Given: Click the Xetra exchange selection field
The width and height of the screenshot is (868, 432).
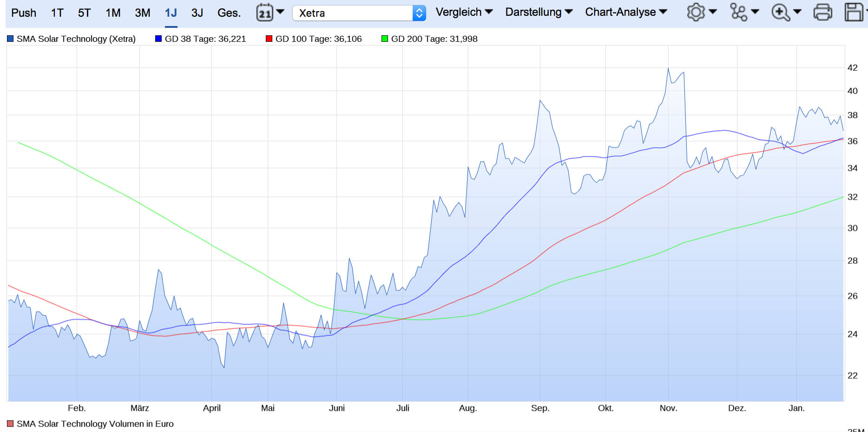Looking at the screenshot, I should tap(352, 13).
